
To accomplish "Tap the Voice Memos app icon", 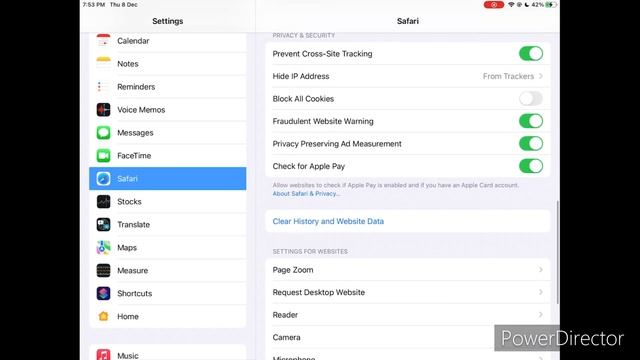I will (103, 109).
